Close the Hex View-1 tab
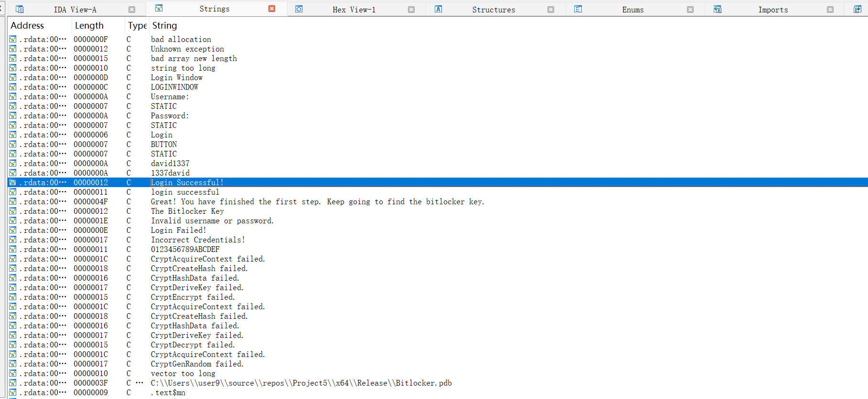Image resolution: width=868 pixels, height=399 pixels. tap(411, 10)
